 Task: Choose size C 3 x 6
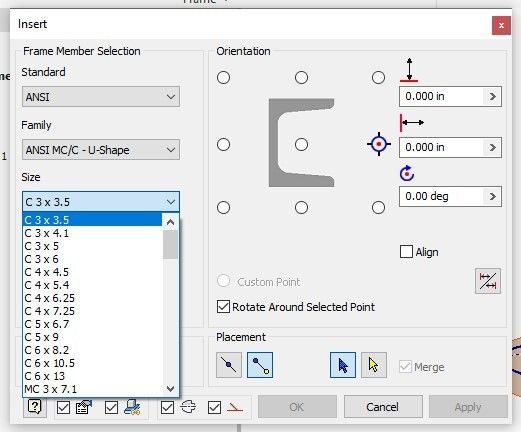point(93,259)
